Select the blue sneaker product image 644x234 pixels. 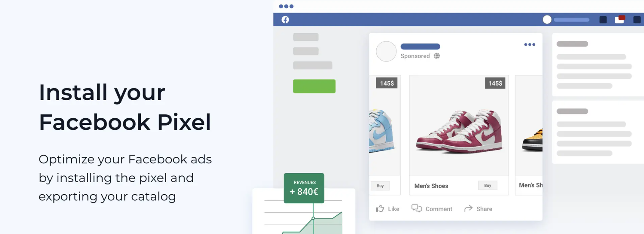pos(381,130)
